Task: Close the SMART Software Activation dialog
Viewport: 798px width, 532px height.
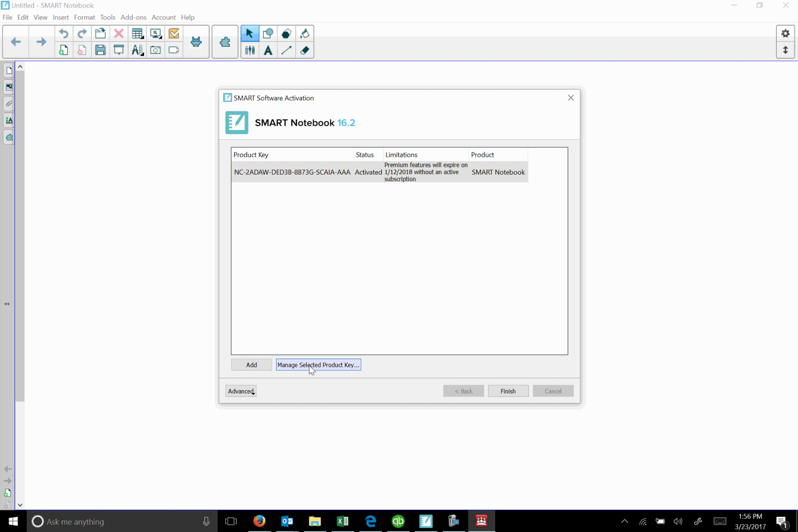Action: click(571, 98)
